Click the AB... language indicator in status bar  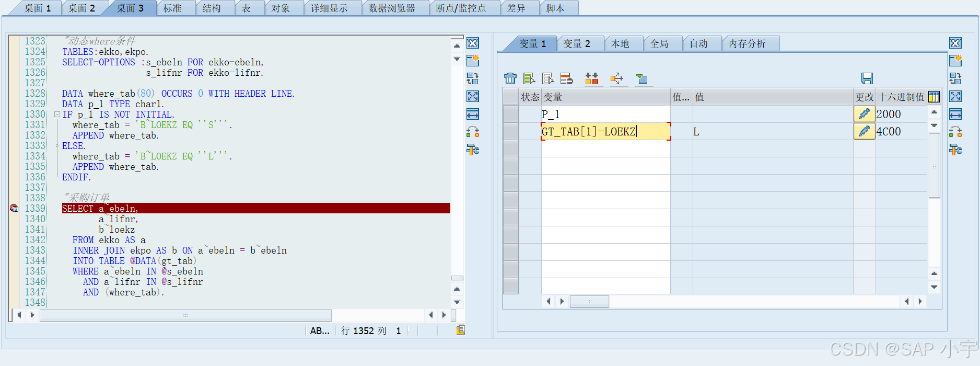320,331
